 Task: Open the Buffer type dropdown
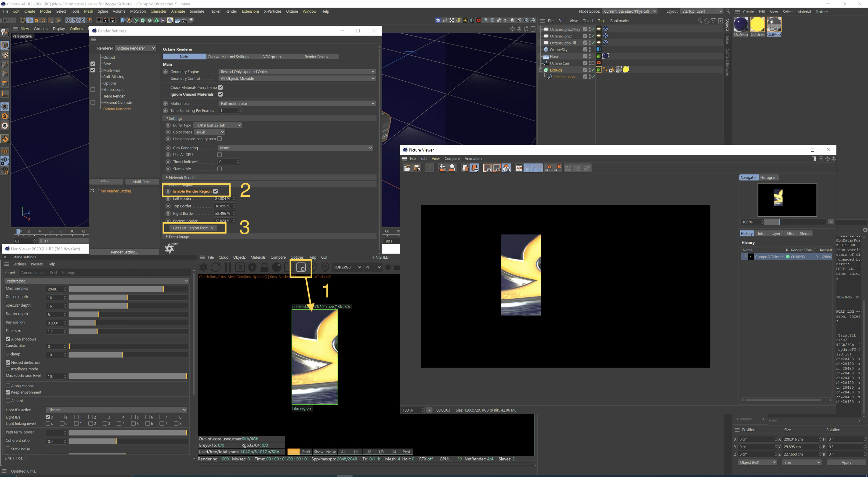tap(218, 125)
